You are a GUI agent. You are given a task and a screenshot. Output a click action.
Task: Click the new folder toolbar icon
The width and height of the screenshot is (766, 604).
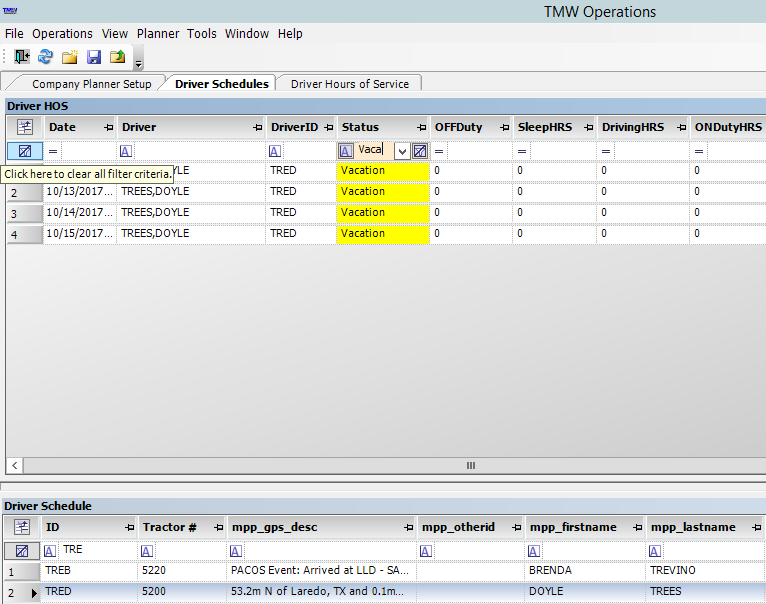pos(70,57)
